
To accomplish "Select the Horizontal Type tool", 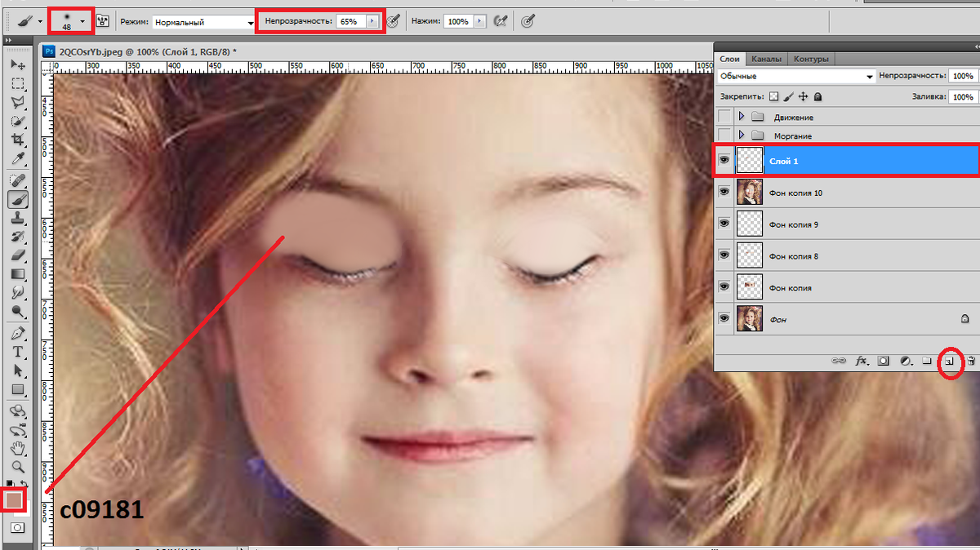I will coord(18,352).
